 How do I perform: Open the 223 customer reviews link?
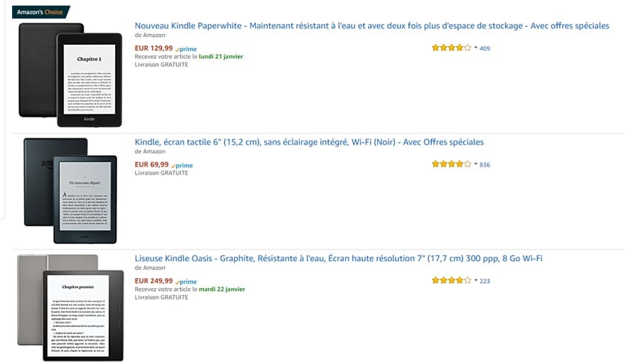485,281
